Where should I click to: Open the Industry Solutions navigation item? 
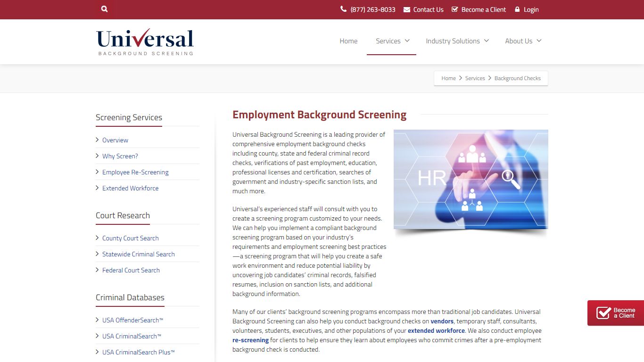453,41
